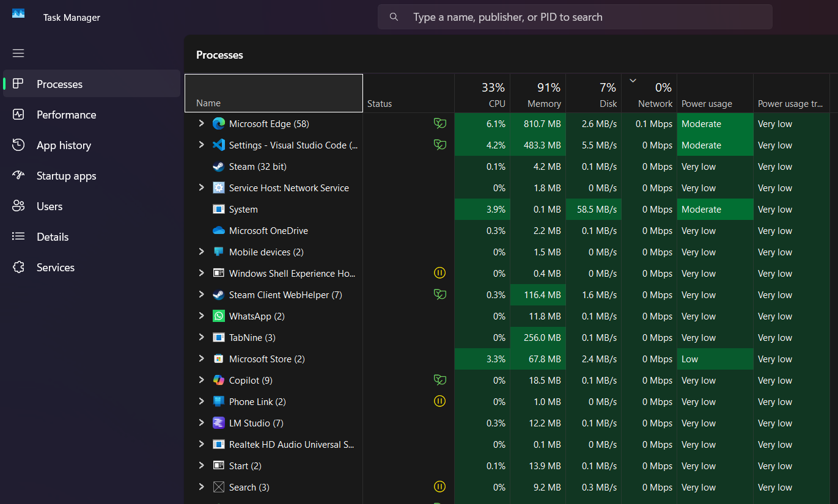Image resolution: width=838 pixels, height=504 pixels.
Task: Sort by Power usage trend column
Action: coord(792,93)
